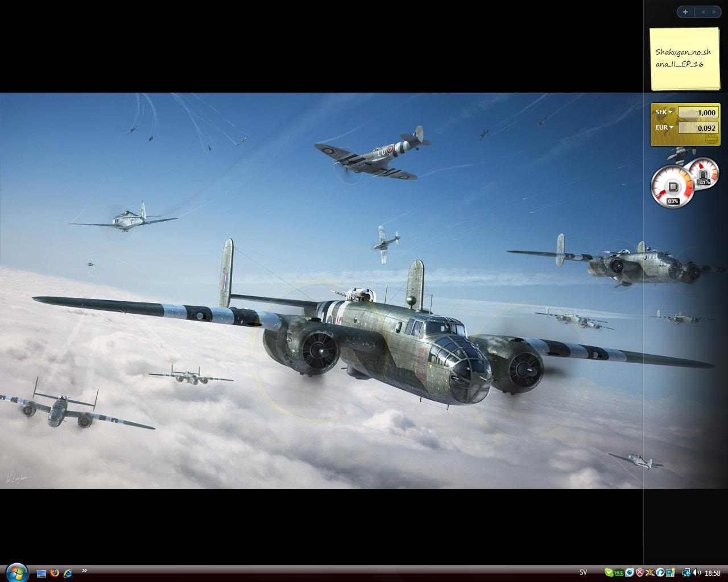Open the red security shield tray icon
Screen dimensions: 728x582
pyautogui.click(x=640, y=573)
